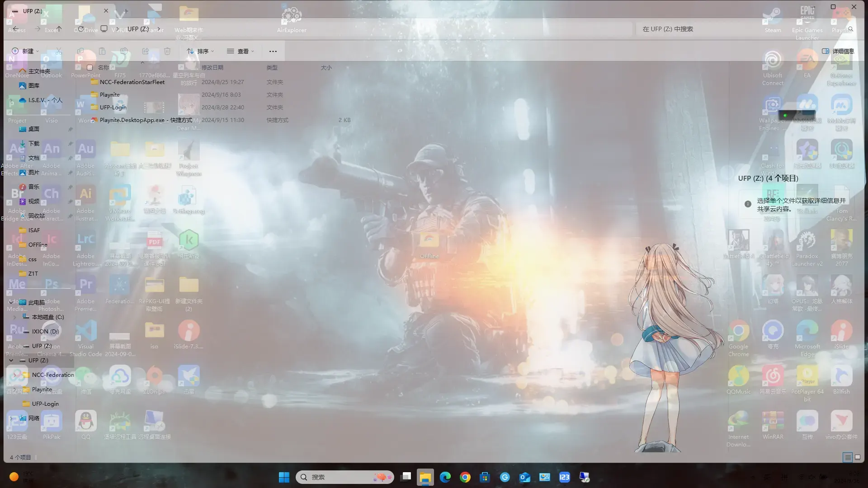The width and height of the screenshot is (868, 488).
Task: Click the delete trash icon in toolbar
Action: (x=167, y=51)
